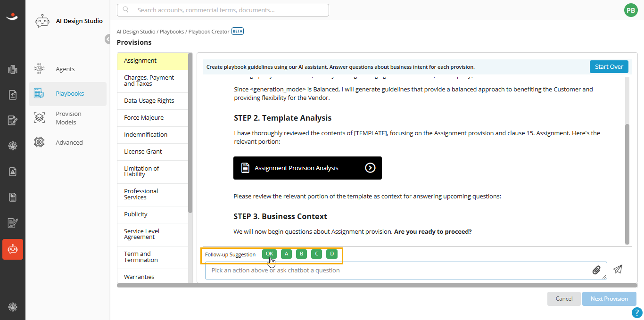Select the Service Level Agreement provision
This screenshot has height=320, width=644.
[x=152, y=234]
